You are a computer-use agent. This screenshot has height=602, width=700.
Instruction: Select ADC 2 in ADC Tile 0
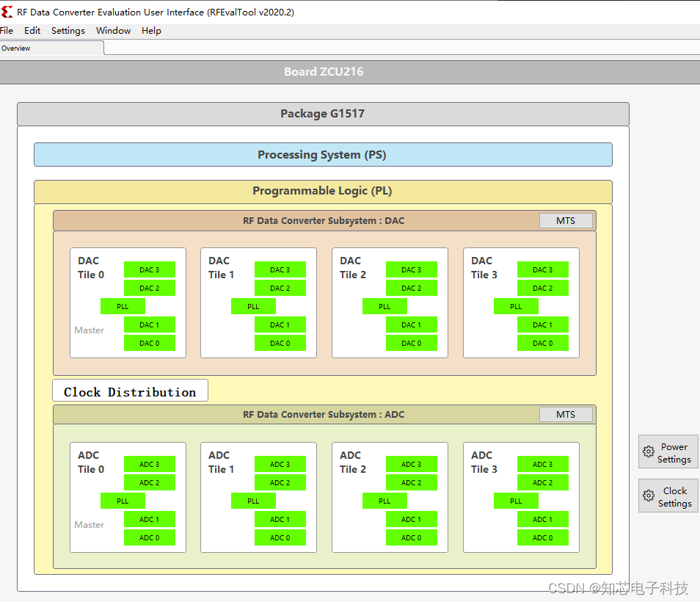point(149,483)
